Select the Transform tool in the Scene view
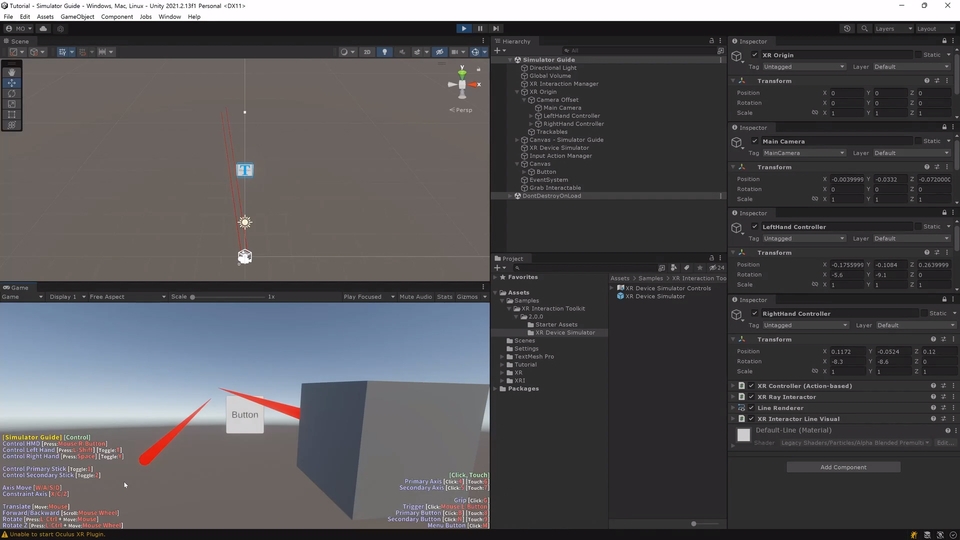This screenshot has width=960, height=540. (12, 125)
